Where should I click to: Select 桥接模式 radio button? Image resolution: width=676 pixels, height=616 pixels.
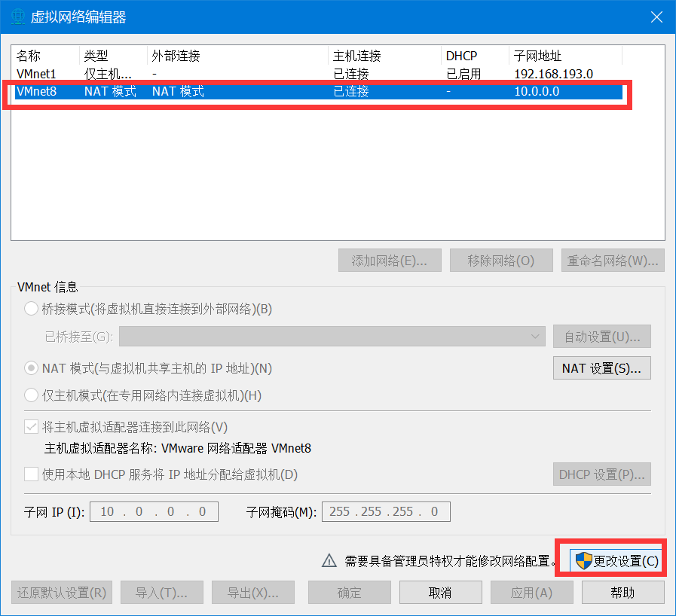coord(31,309)
